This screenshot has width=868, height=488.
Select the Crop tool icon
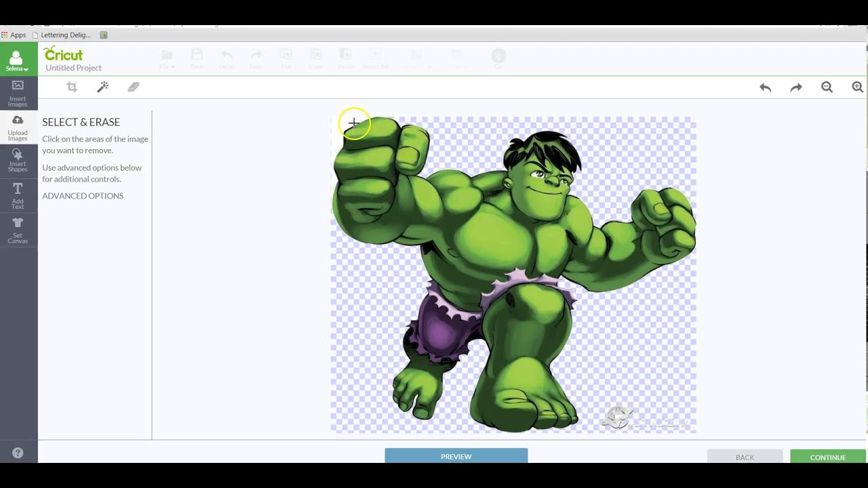tap(72, 87)
